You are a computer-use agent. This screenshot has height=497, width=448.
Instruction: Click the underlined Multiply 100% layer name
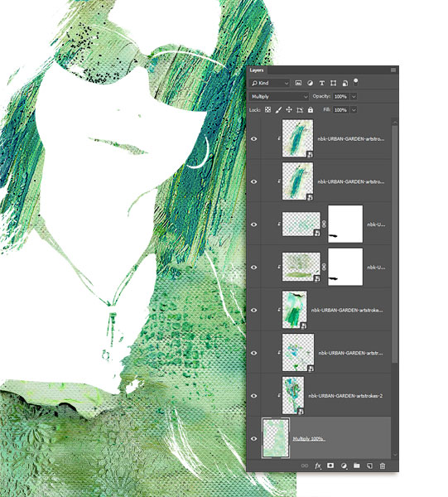[309, 439]
